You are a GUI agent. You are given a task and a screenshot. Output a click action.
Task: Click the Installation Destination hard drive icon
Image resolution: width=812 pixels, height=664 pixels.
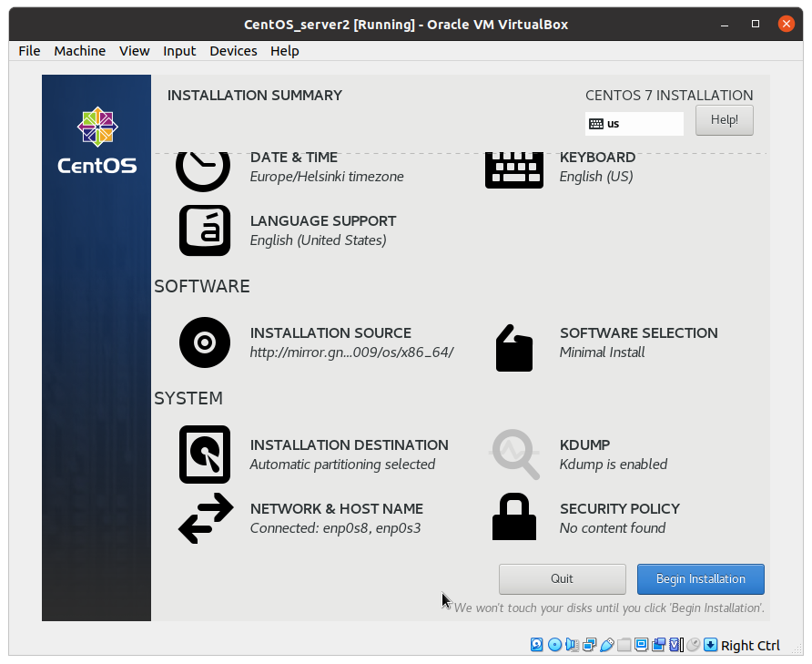pos(204,454)
